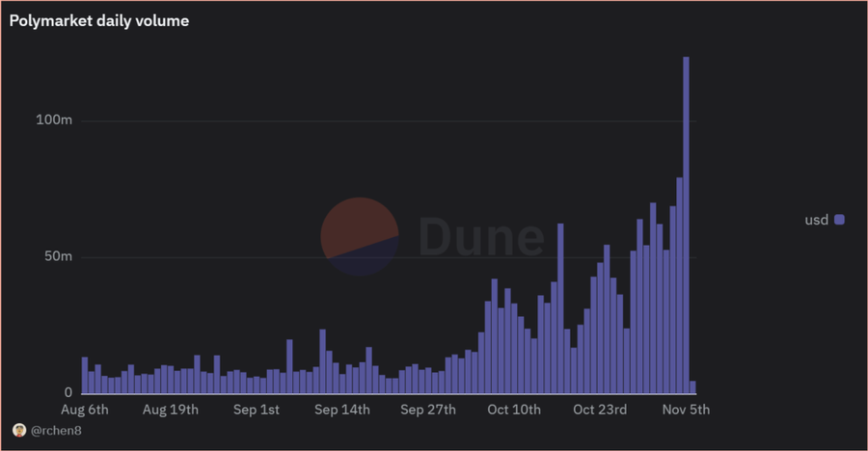The height and width of the screenshot is (451, 868).
Task: Click the Sep 14th axis label
Action: pos(342,410)
